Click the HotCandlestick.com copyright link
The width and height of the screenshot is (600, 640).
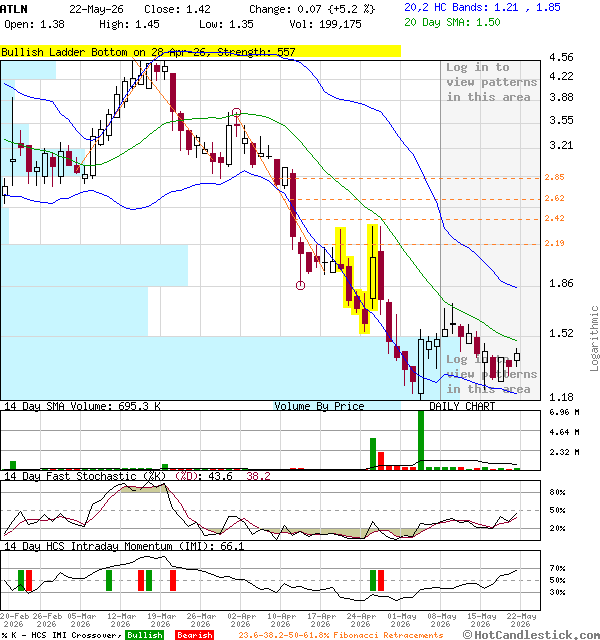click(531, 635)
